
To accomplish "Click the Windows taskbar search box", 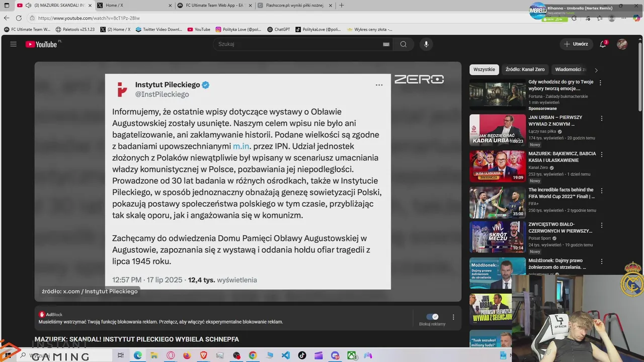I will [x=64, y=355].
